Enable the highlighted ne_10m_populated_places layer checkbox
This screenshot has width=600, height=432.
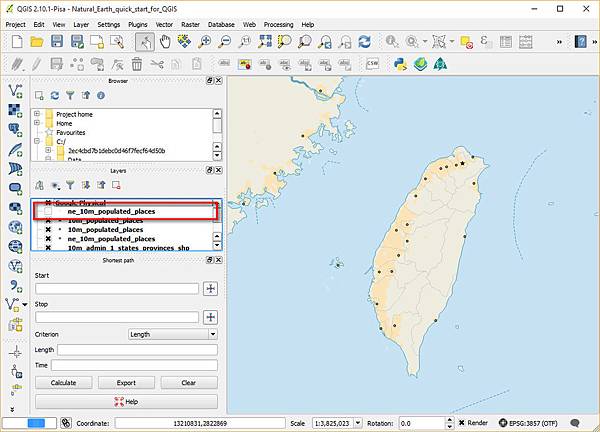[47, 212]
